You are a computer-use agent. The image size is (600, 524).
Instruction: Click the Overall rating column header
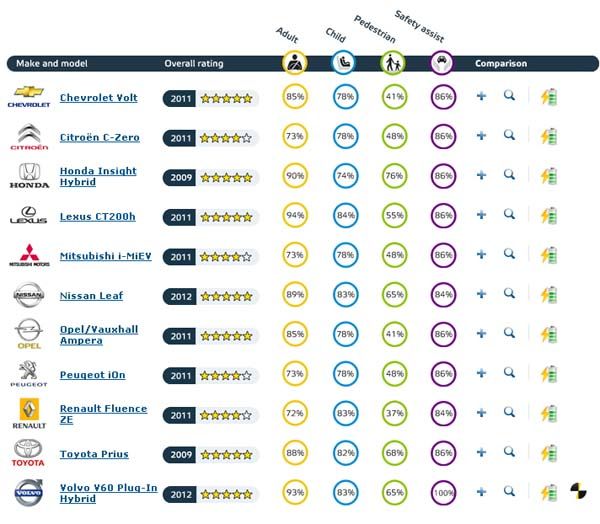194,64
